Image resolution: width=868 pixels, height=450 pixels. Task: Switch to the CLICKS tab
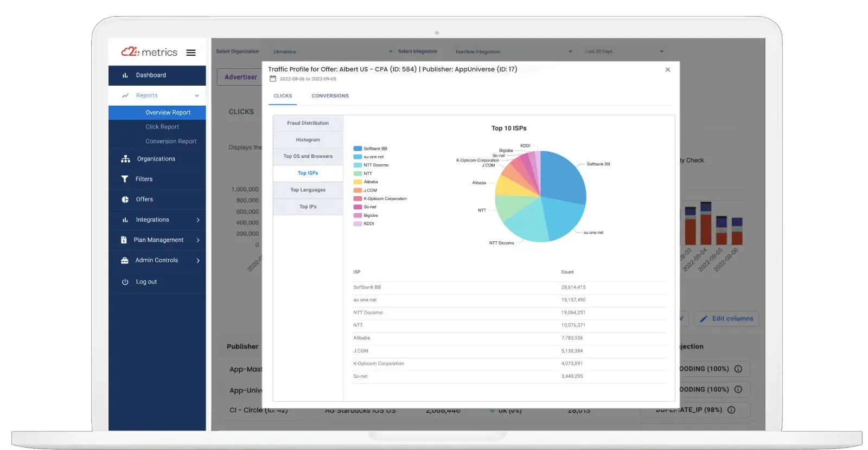(283, 96)
